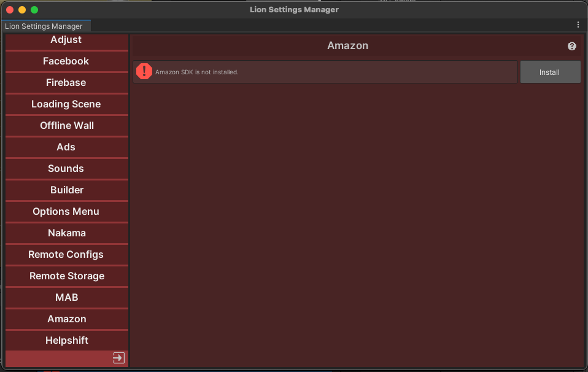Maximize the window with the green button
This screenshot has height=372, width=588.
(34, 10)
